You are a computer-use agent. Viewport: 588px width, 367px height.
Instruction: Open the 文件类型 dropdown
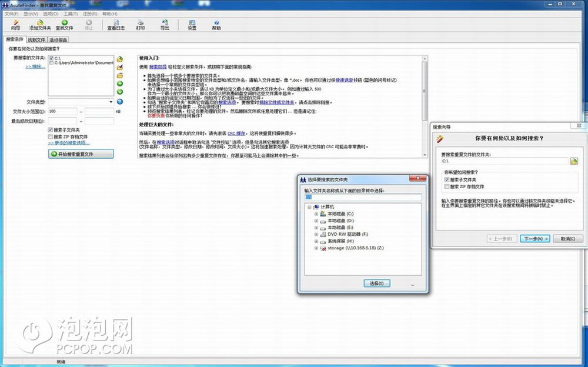point(111,102)
